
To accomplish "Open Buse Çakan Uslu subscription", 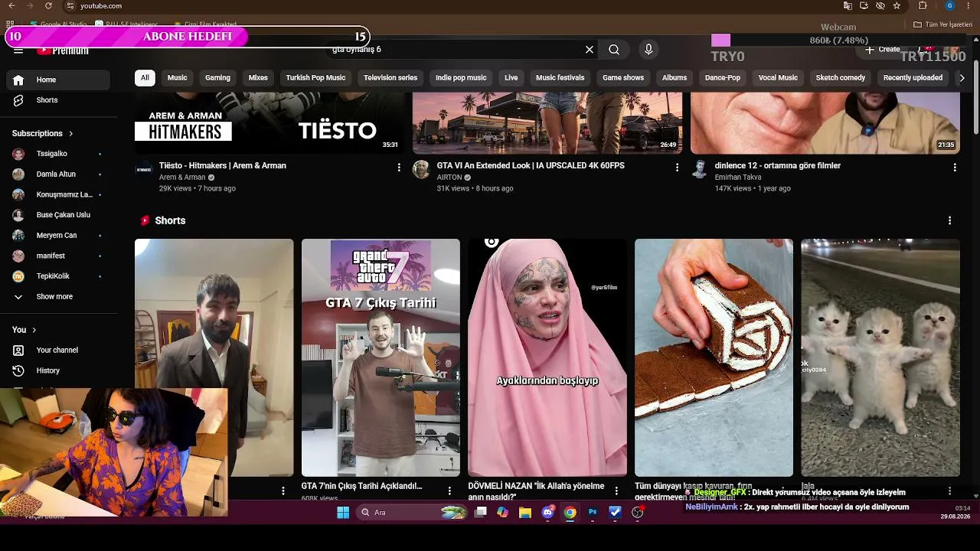I will (61, 215).
